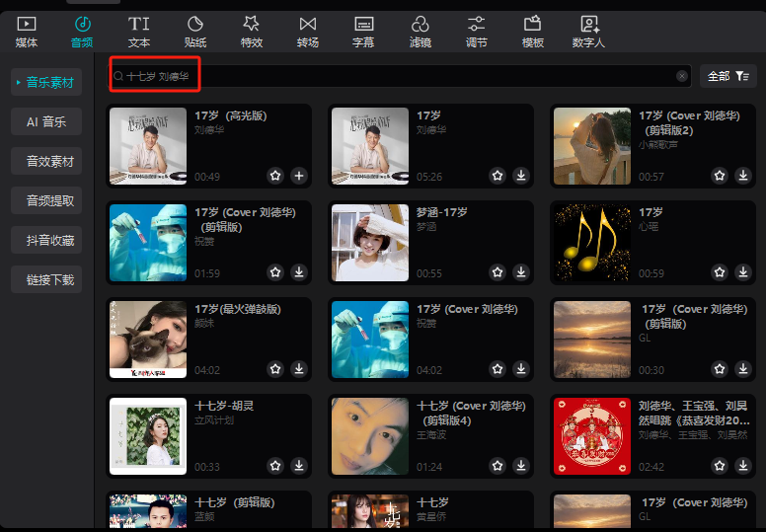Image resolution: width=766 pixels, height=532 pixels.
Task: Clear the search text with the X icon
Action: 681,76
